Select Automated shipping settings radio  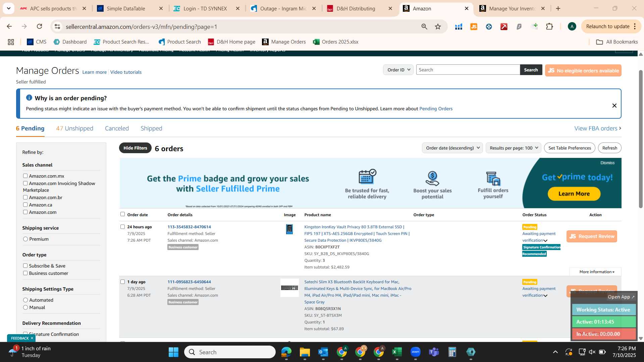25,300
